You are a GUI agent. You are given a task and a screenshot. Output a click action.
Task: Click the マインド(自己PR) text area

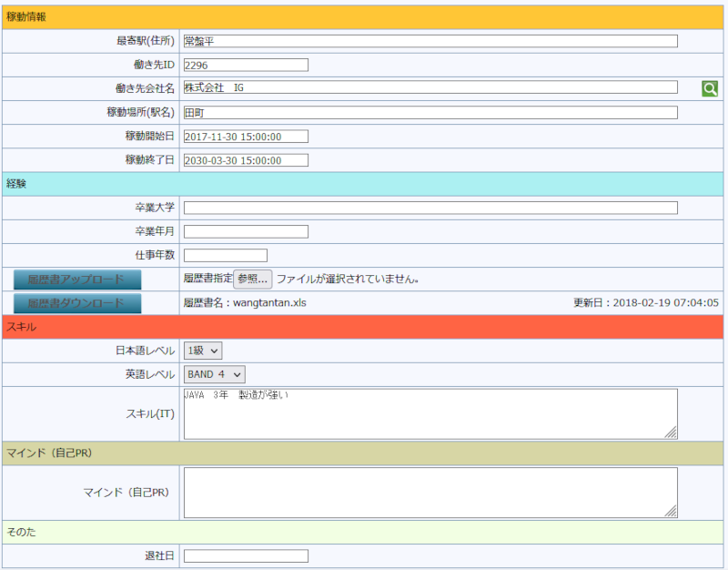coord(430,493)
